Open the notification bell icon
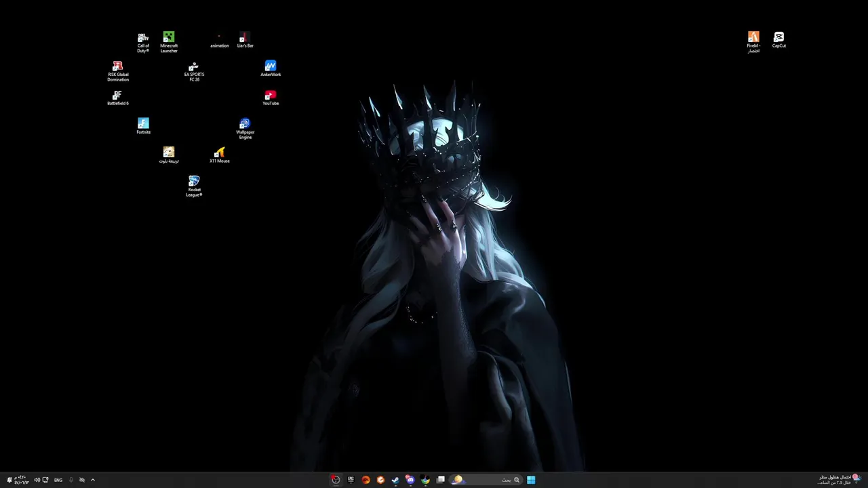 click(9, 480)
